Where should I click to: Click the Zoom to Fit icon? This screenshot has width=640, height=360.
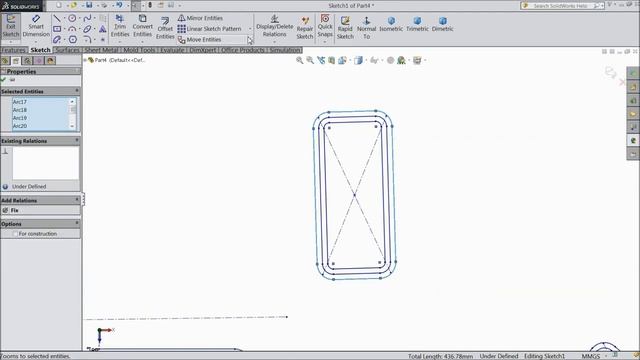[300, 60]
